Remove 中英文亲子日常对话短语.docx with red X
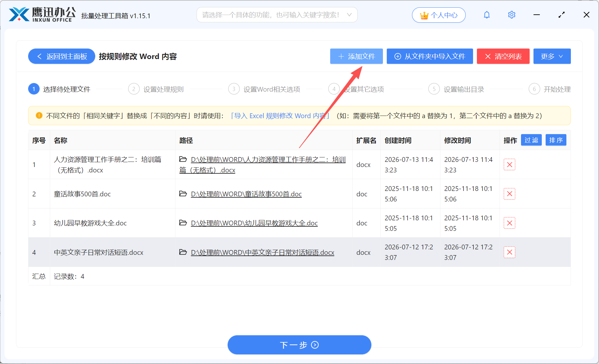Image resolution: width=599 pixels, height=364 pixels. click(x=510, y=252)
